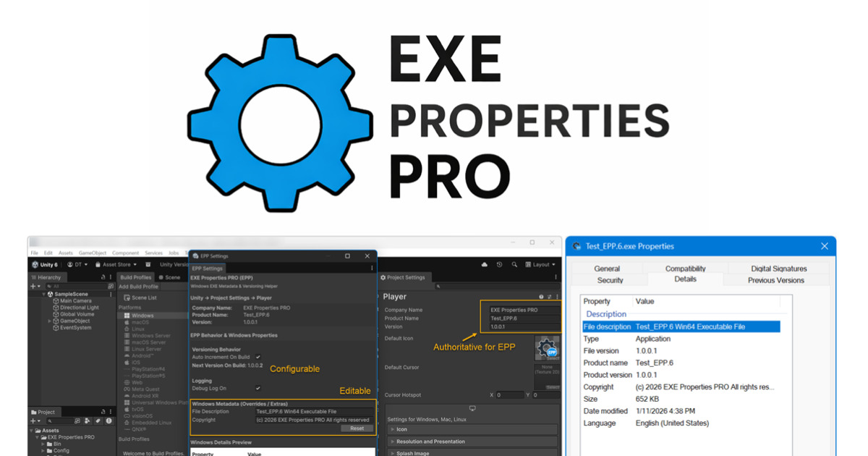
Task: Open the Services menu
Action: click(153, 253)
